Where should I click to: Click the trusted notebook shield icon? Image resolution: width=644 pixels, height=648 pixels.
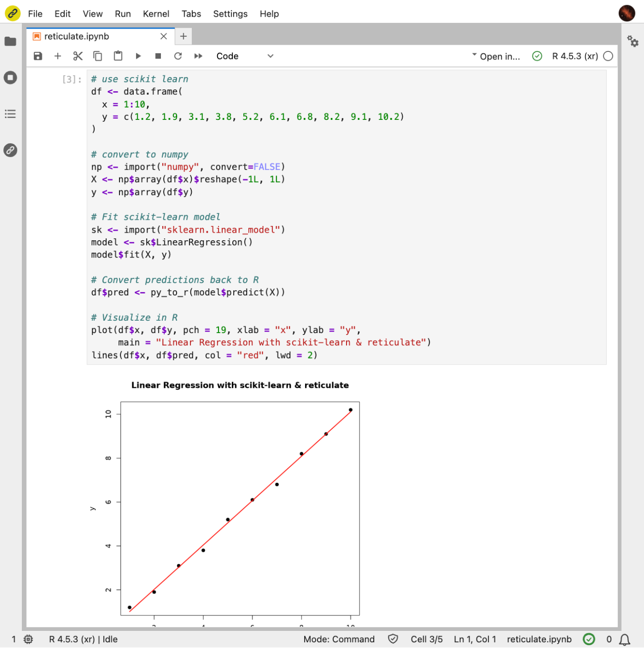[393, 639]
